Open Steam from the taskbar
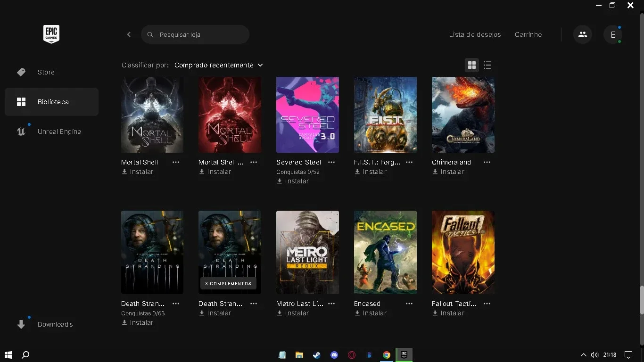 click(x=317, y=355)
